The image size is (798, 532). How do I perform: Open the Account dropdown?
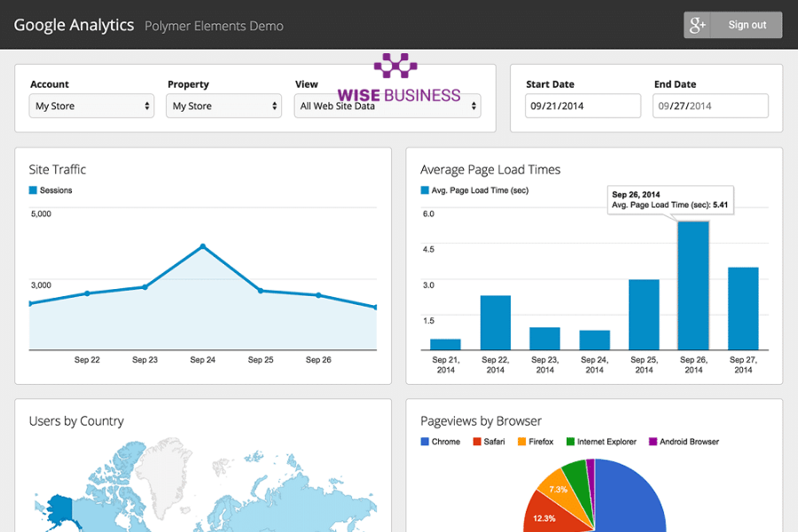click(x=91, y=106)
